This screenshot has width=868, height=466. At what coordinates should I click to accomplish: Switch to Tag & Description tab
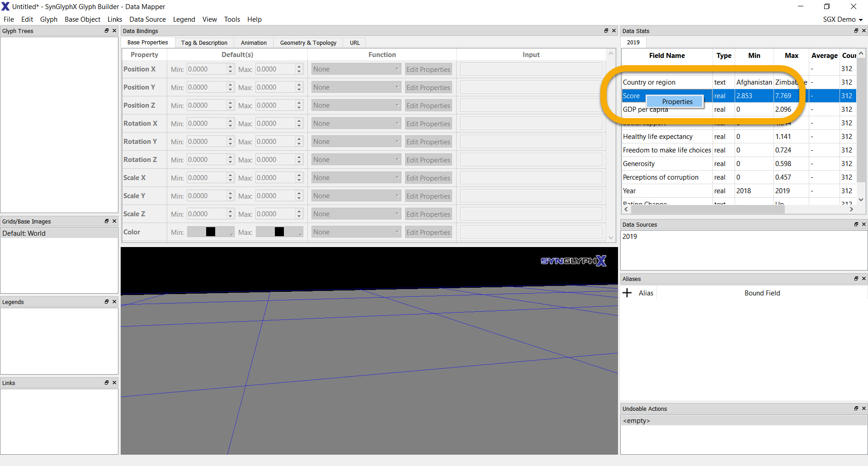(204, 43)
